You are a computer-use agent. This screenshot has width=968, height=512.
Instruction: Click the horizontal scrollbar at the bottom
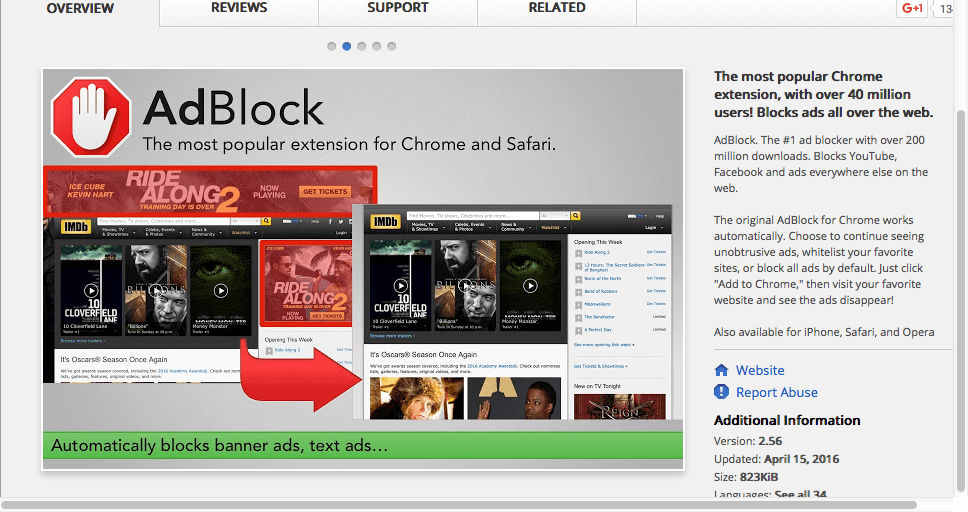(459, 505)
